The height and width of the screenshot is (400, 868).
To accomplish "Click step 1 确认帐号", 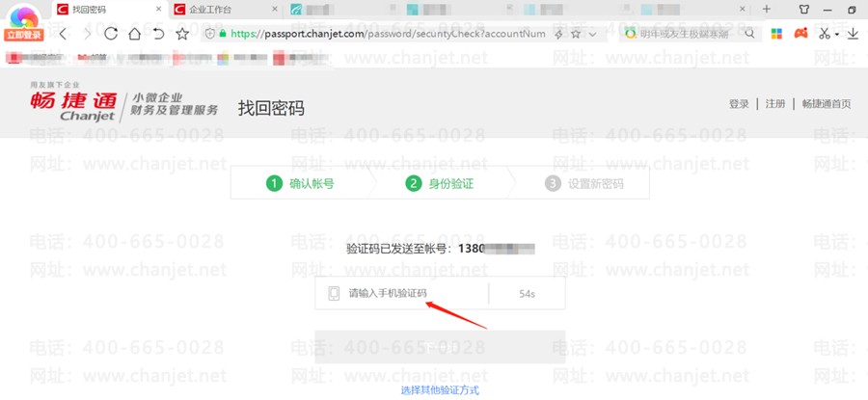I will [300, 184].
